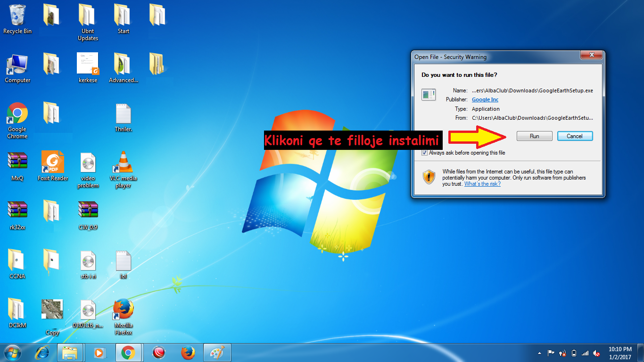Select the Computer desktop icon
Screen dimensions: 644x362
click(x=17, y=69)
